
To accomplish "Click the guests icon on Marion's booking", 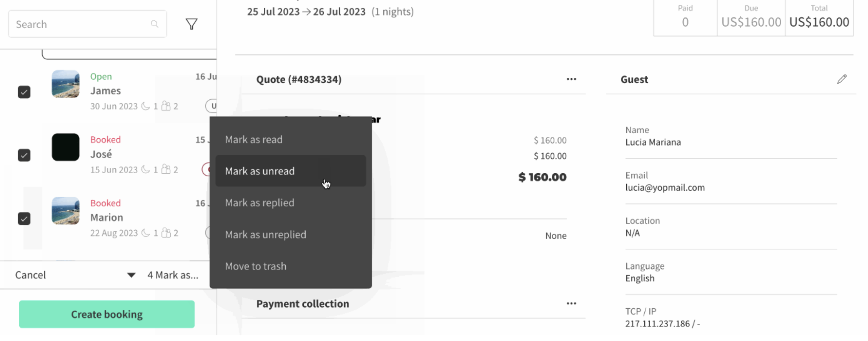I will [x=166, y=233].
